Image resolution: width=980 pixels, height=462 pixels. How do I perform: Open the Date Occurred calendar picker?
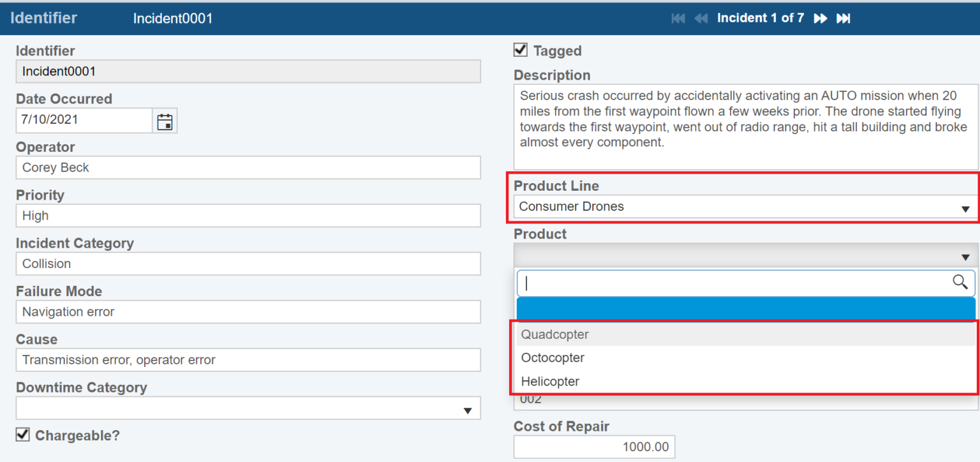pyautogui.click(x=165, y=121)
